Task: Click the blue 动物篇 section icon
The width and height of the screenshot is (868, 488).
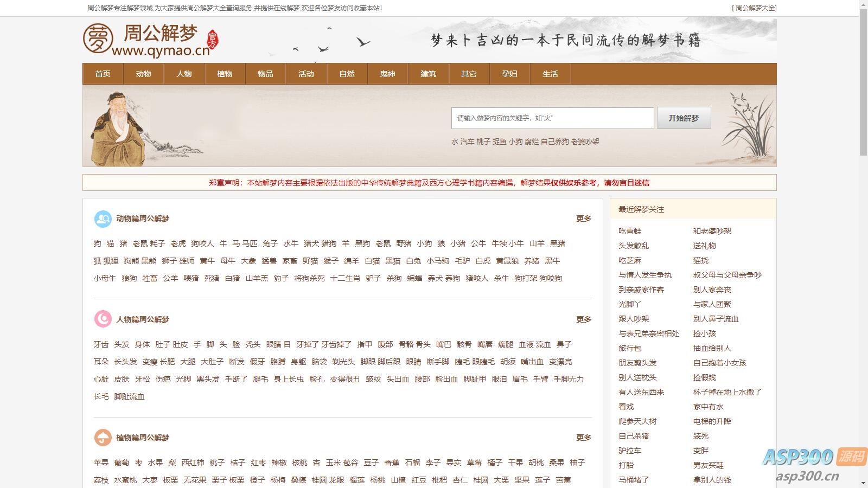Action: click(x=102, y=219)
